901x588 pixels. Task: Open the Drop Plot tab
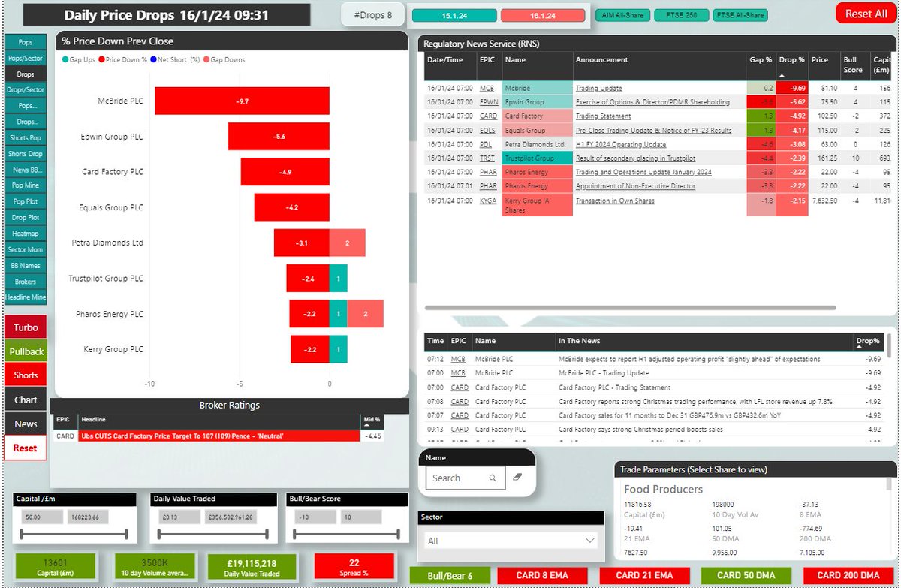pyautogui.click(x=25, y=218)
